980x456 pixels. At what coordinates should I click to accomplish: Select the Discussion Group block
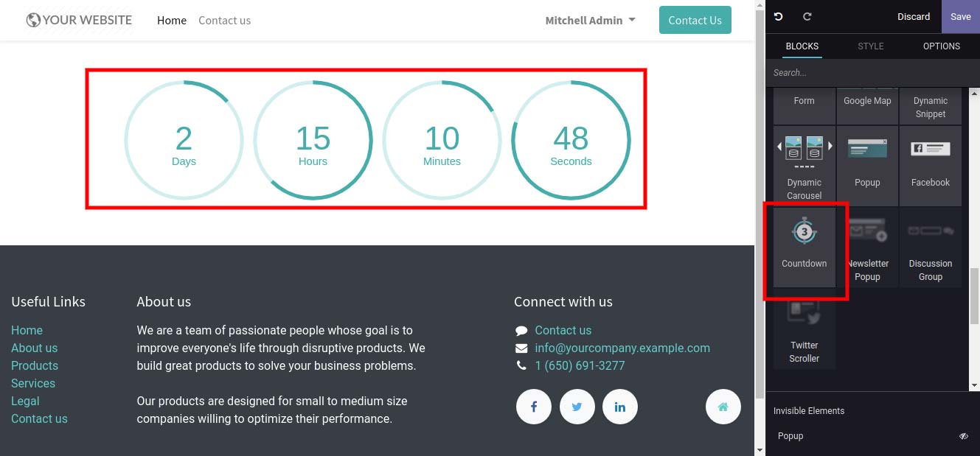pyautogui.click(x=931, y=247)
